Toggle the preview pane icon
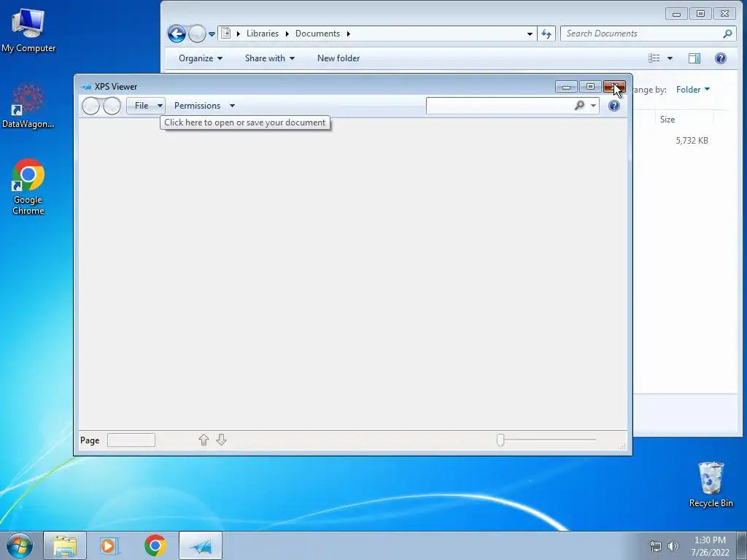The width and height of the screenshot is (747, 560). click(x=694, y=58)
